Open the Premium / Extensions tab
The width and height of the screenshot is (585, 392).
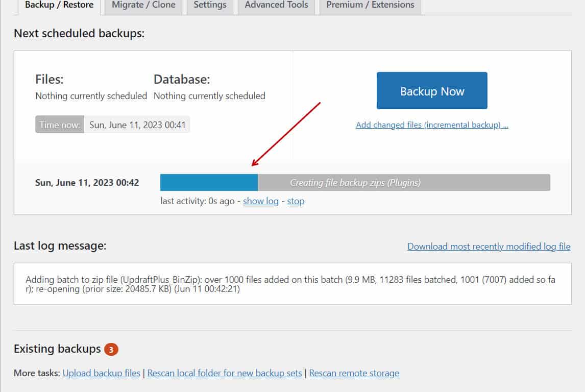(x=369, y=5)
